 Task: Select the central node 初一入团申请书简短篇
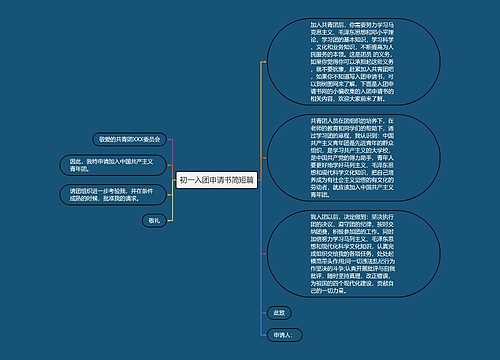[x=217, y=180]
